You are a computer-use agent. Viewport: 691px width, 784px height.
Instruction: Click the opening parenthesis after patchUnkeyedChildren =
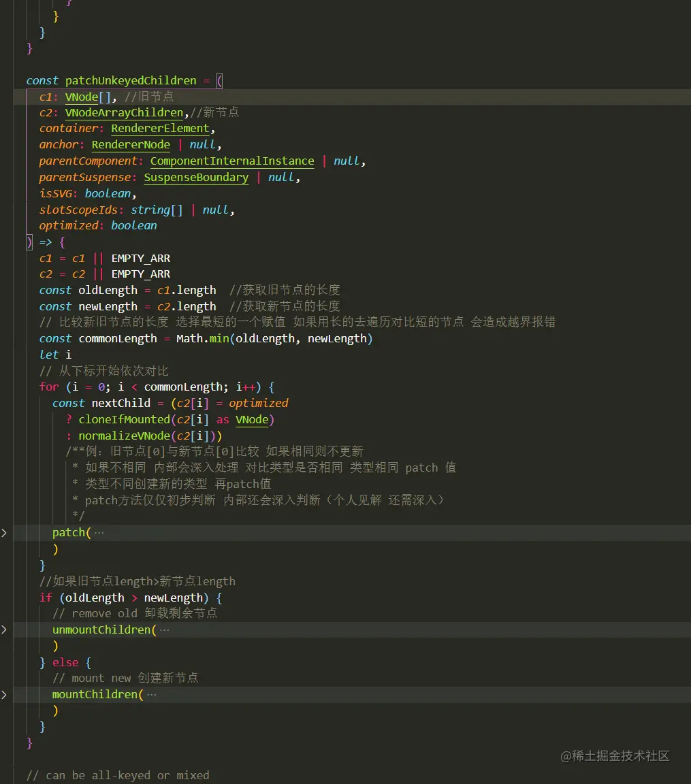[x=219, y=80]
